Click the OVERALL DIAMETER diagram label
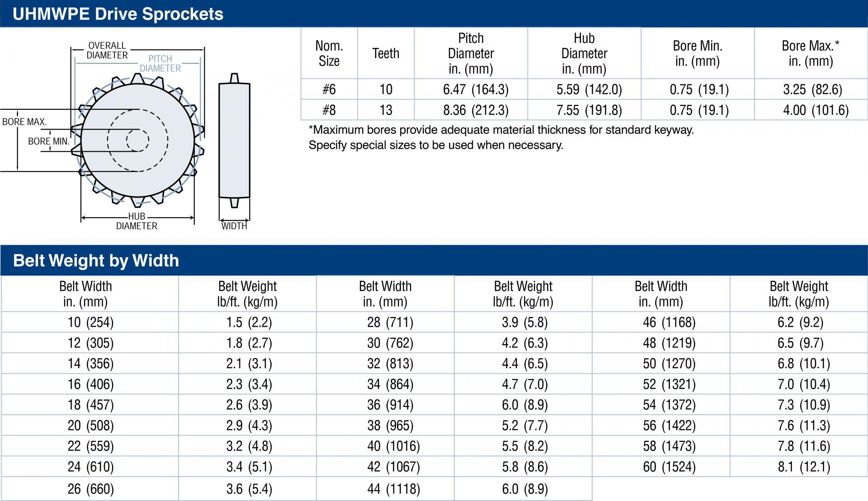The width and height of the screenshot is (868, 501). pos(107,51)
